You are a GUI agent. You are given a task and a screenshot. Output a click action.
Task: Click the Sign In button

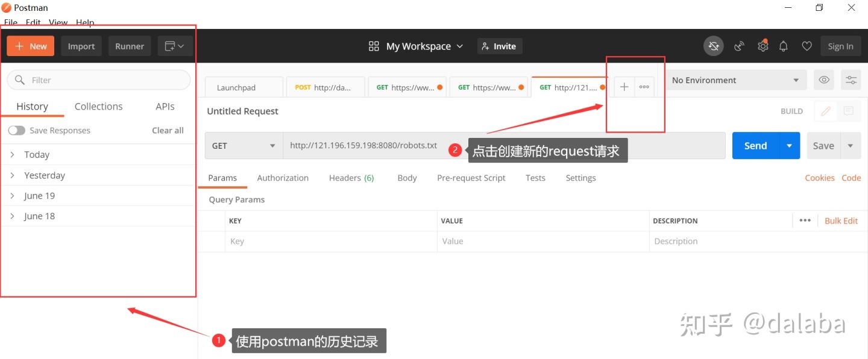tap(840, 46)
